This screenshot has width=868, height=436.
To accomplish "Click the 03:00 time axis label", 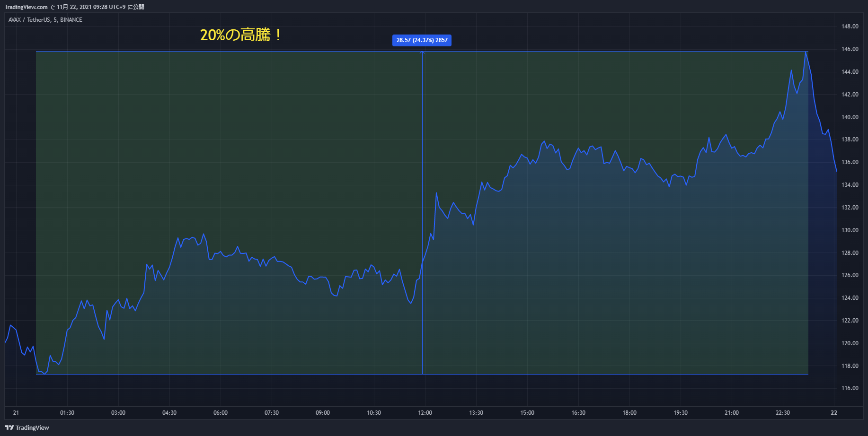I will tap(118, 413).
